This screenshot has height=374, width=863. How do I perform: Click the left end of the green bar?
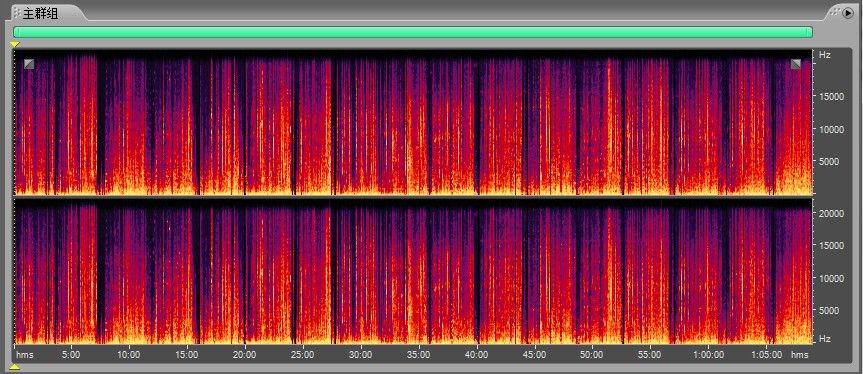[x=17, y=32]
